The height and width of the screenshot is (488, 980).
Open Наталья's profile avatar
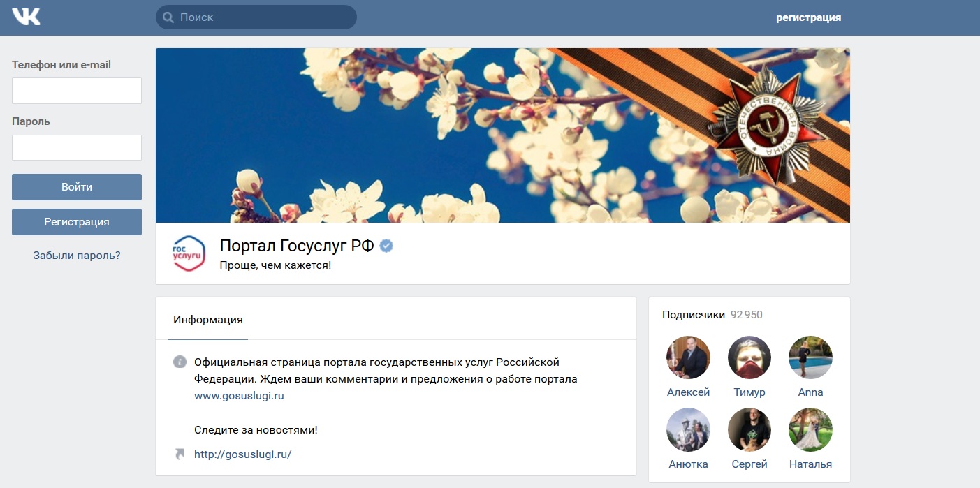[x=810, y=429]
